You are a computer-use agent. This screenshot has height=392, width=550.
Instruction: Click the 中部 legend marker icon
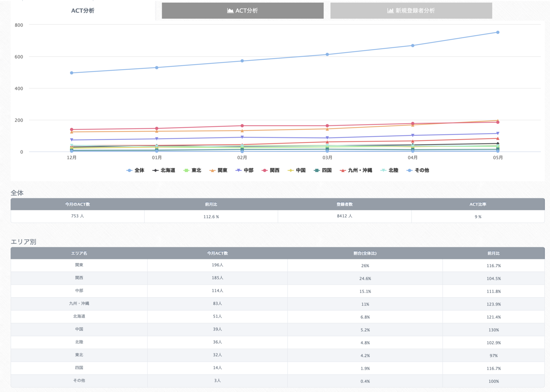(238, 170)
